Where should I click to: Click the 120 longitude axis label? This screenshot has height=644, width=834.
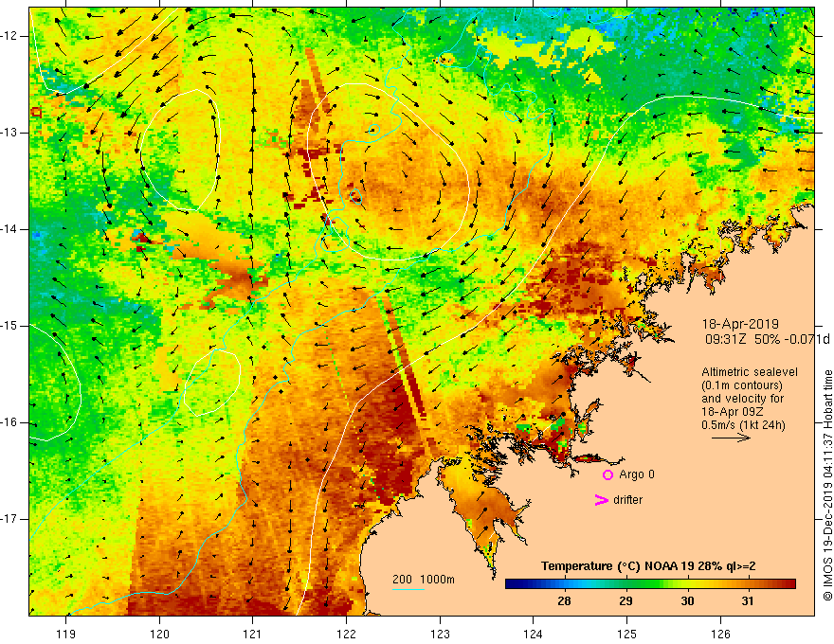(159, 634)
